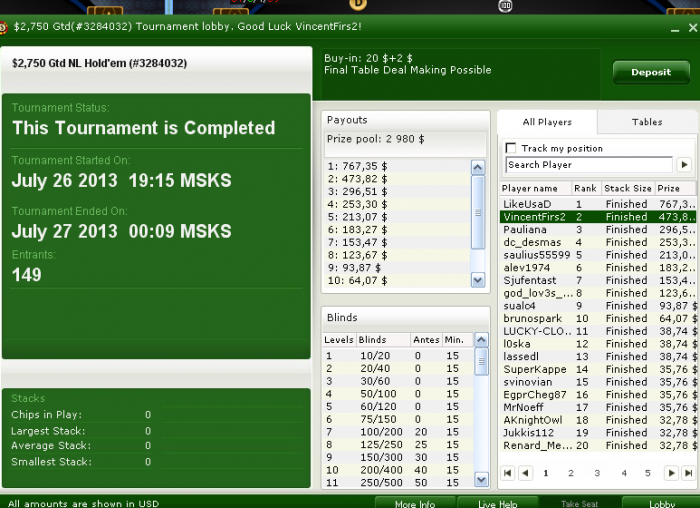Click blinds level 7 row 100/200

tap(398, 432)
